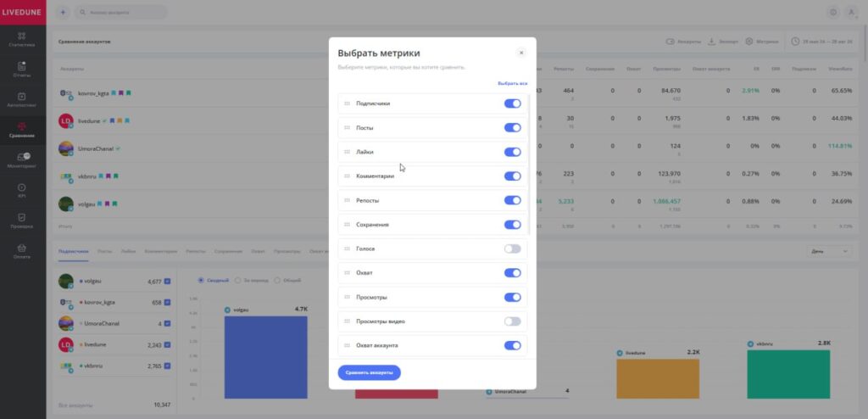Open the Статистика section in sidebar

point(22,39)
